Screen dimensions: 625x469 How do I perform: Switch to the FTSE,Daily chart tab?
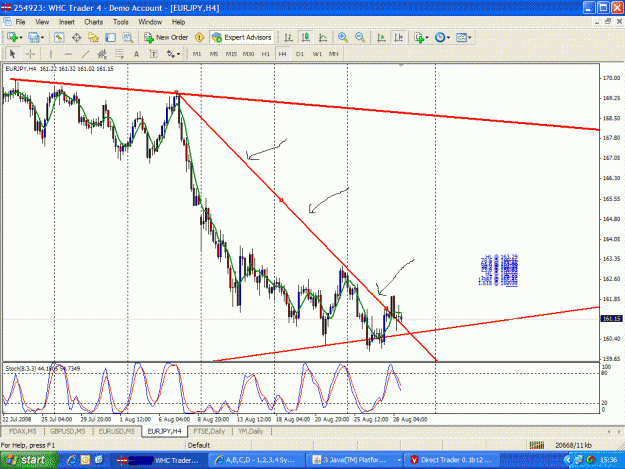[209, 431]
